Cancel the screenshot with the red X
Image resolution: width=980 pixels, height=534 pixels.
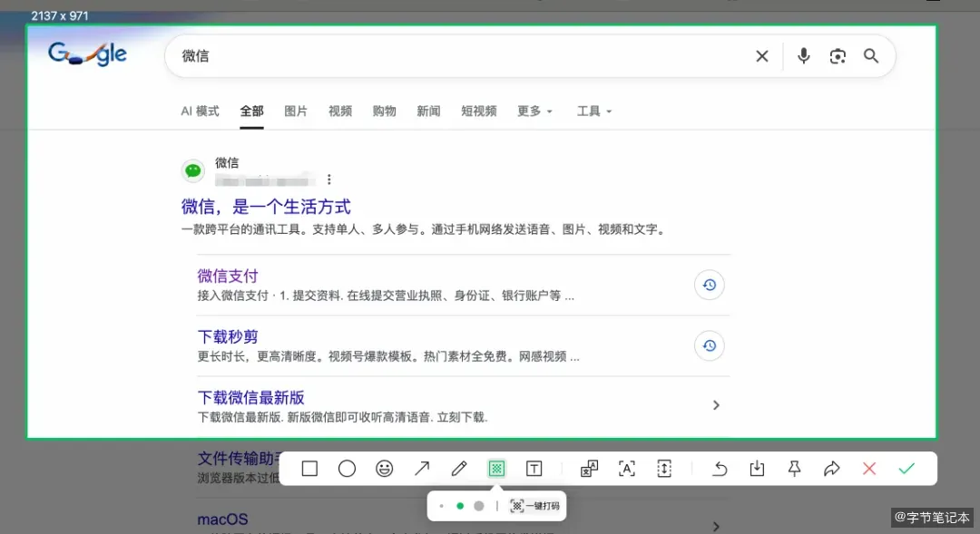(x=868, y=469)
